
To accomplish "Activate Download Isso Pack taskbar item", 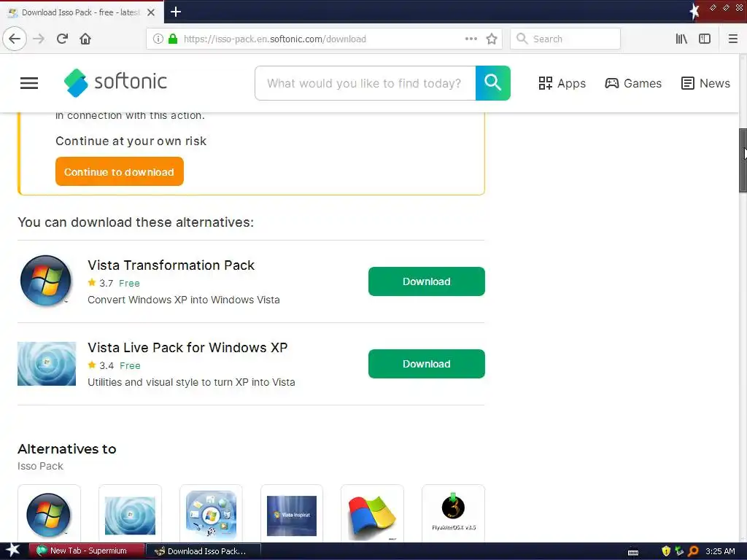I will tap(203, 551).
